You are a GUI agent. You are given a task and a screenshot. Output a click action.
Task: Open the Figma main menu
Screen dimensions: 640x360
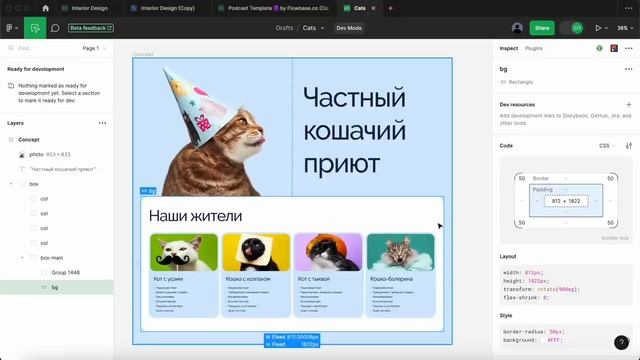pos(11,28)
